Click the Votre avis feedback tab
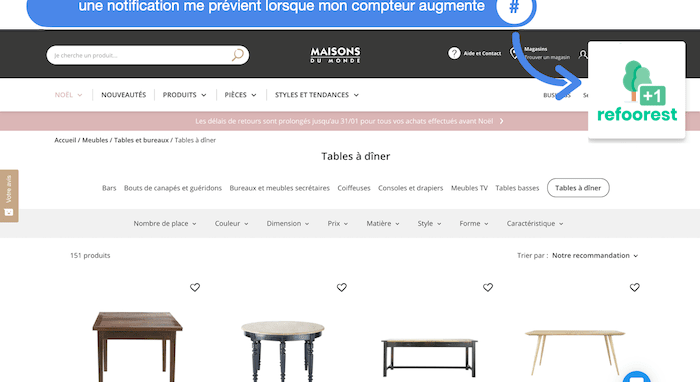 point(9,195)
